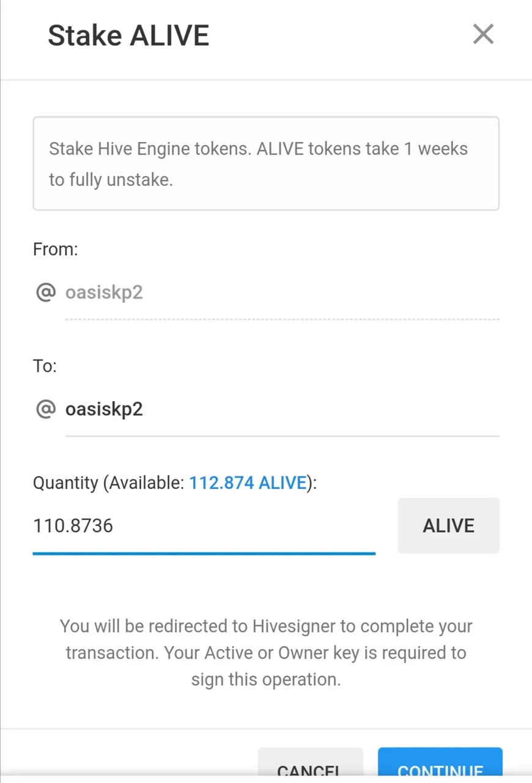Screen dimensions: 532x783
Task: Click the greyed-out From account oasiskp2
Action: click(x=104, y=292)
